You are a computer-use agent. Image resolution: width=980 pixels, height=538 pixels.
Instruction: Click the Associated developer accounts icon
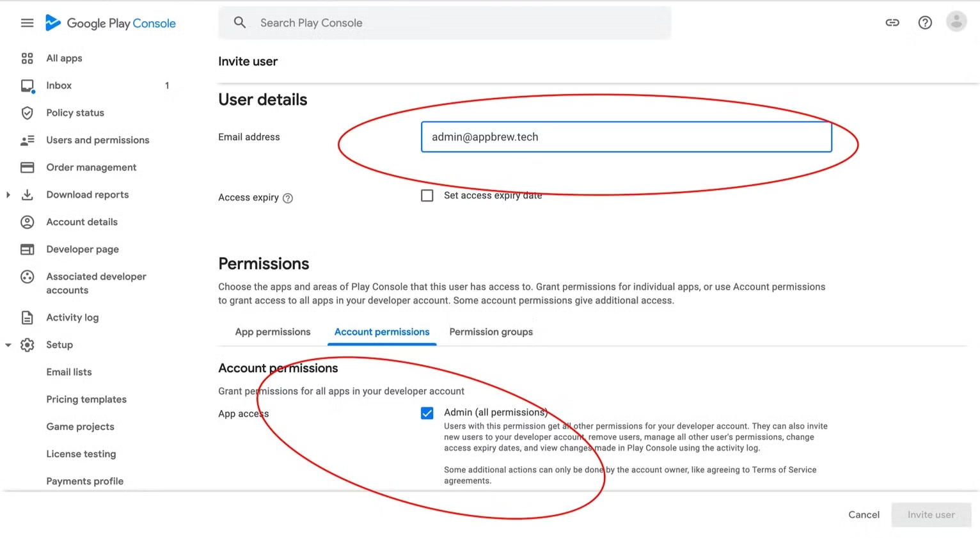pos(27,276)
